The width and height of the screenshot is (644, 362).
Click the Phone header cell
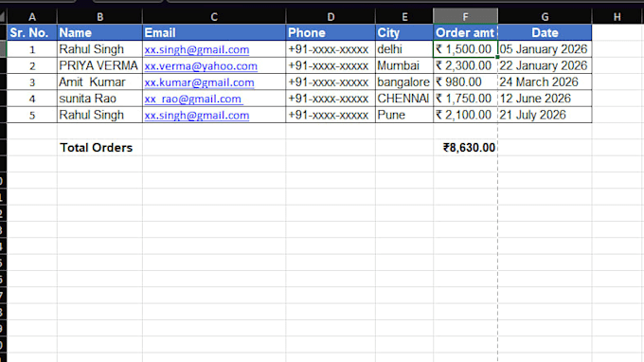(331, 32)
